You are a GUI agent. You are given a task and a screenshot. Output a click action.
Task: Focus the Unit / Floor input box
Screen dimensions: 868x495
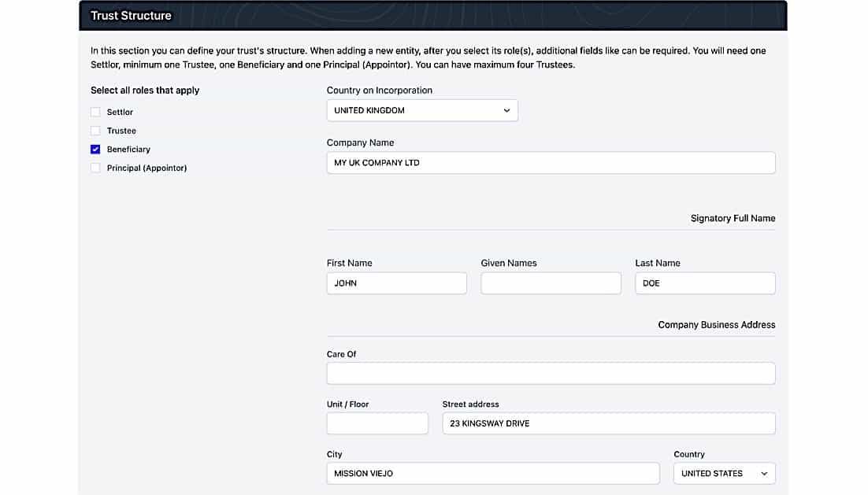(377, 423)
